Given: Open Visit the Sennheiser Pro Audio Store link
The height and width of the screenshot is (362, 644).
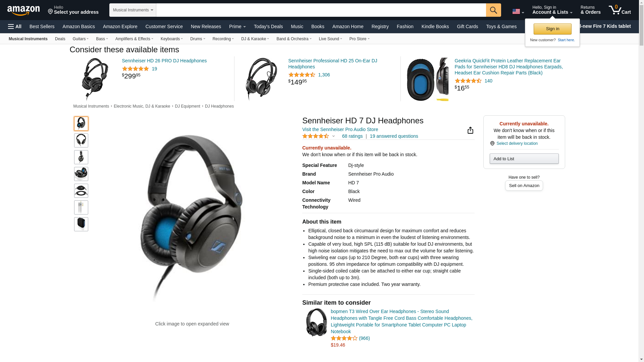Looking at the screenshot, I should click(340, 129).
